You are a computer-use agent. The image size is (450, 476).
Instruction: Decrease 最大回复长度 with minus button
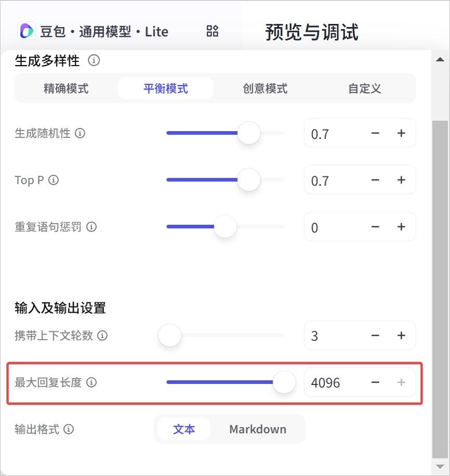(x=375, y=382)
